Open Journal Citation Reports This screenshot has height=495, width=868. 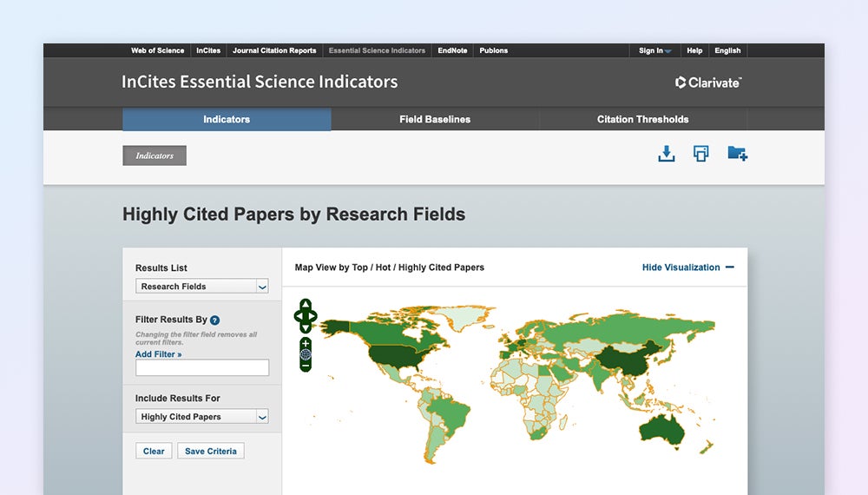tap(274, 50)
